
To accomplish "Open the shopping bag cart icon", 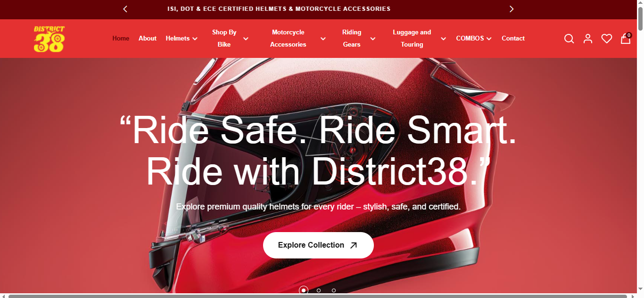I will (x=626, y=38).
